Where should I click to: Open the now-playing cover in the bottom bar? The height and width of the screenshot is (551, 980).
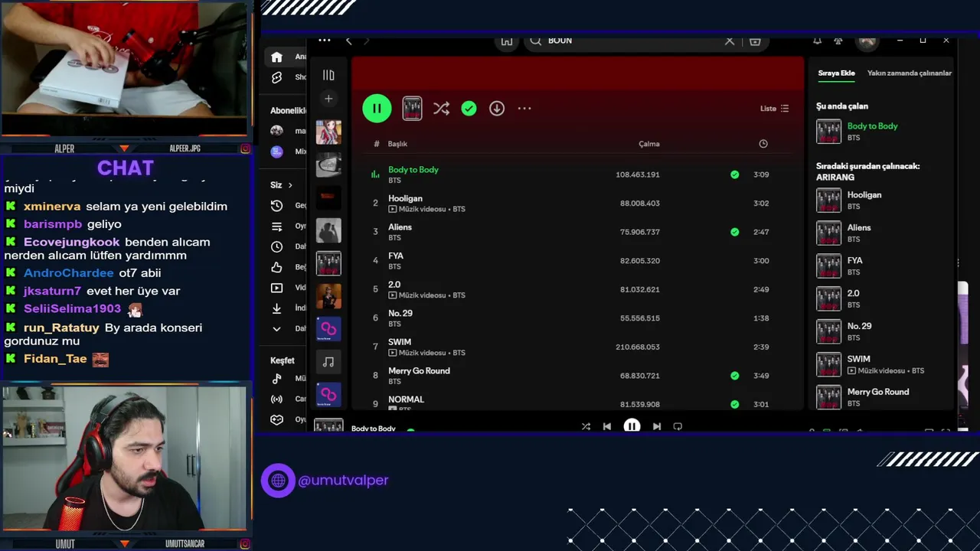328,426
